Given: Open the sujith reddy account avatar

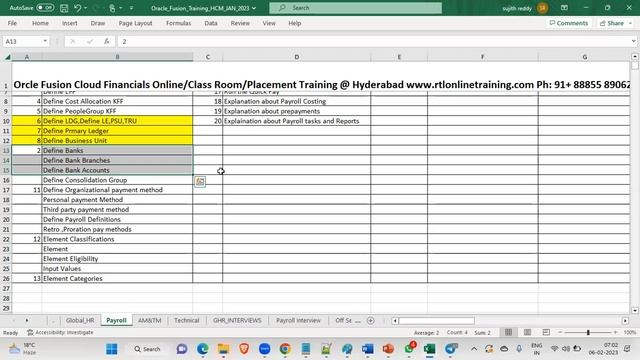Looking at the screenshot, I should click(x=542, y=8).
